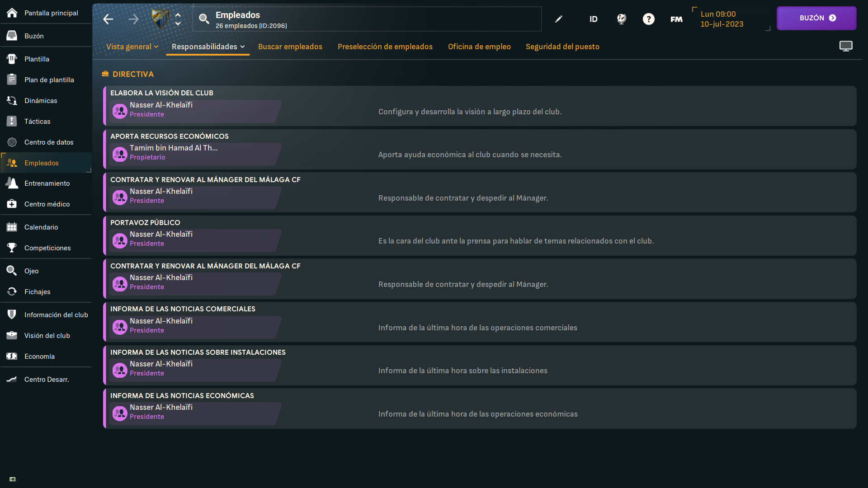This screenshot has width=868, height=488.
Task: Open the Oficina de empleo tab
Action: click(x=479, y=47)
